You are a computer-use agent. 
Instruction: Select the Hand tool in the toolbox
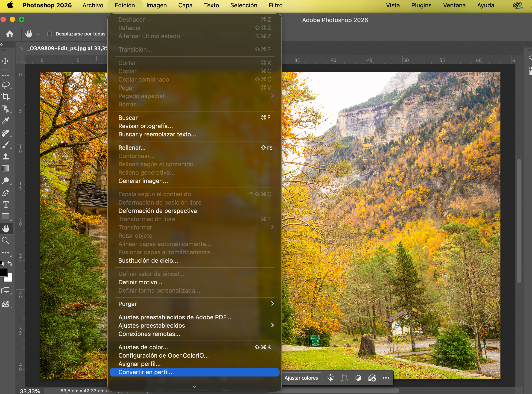pyautogui.click(x=6, y=229)
